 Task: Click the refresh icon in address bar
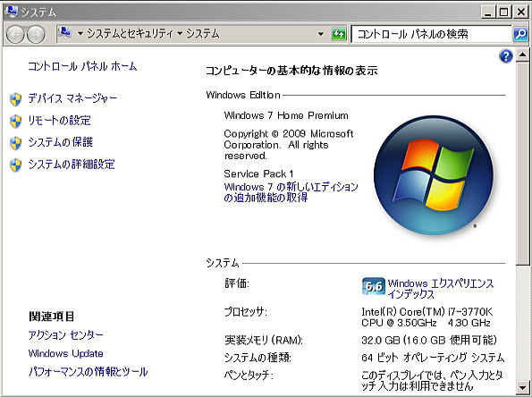[x=339, y=34]
